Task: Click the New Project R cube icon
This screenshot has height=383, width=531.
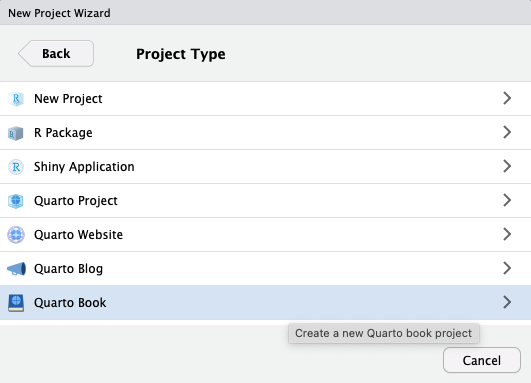Action: tap(16, 99)
